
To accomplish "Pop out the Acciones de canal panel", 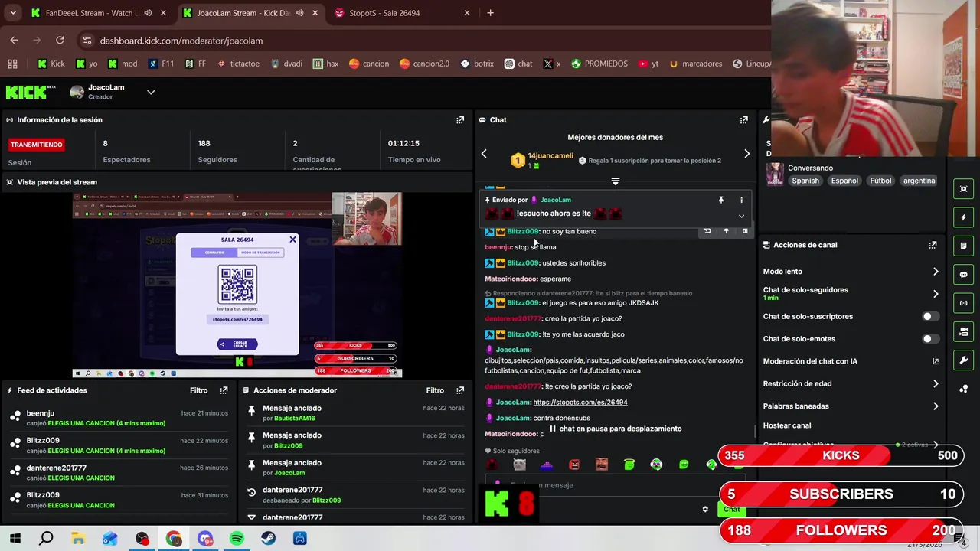I will point(933,245).
